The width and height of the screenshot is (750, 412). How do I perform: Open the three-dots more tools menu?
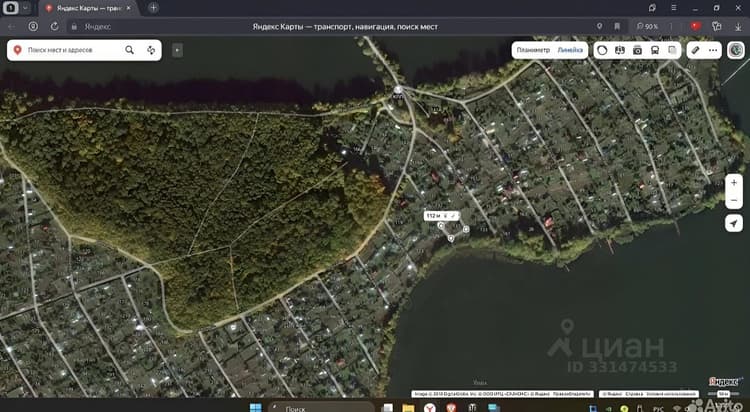(713, 50)
